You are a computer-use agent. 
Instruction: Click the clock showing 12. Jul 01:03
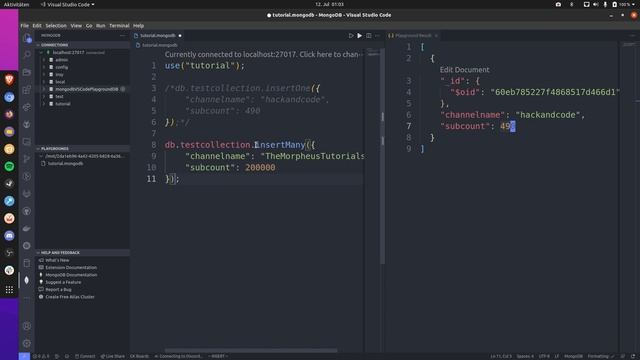pos(329,4)
